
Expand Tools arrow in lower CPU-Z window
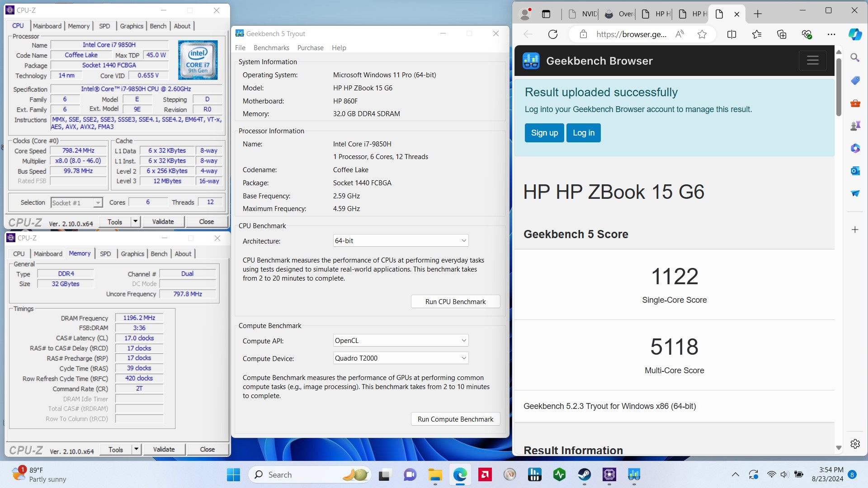point(136,449)
